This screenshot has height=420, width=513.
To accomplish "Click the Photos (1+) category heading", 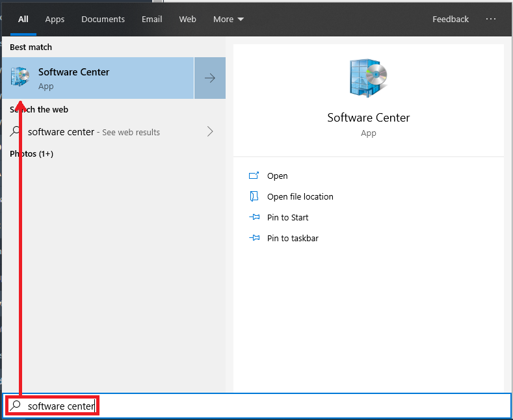I will [x=31, y=153].
